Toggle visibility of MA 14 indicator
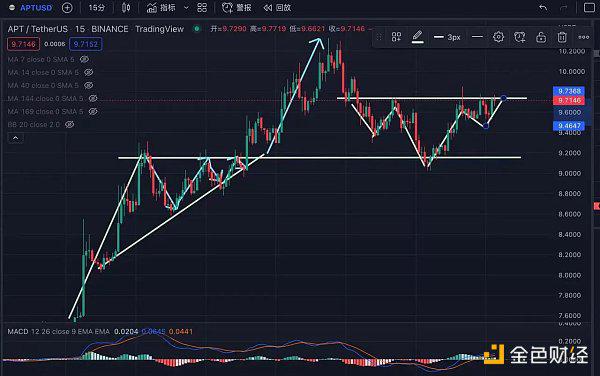The image size is (600, 376). point(88,72)
